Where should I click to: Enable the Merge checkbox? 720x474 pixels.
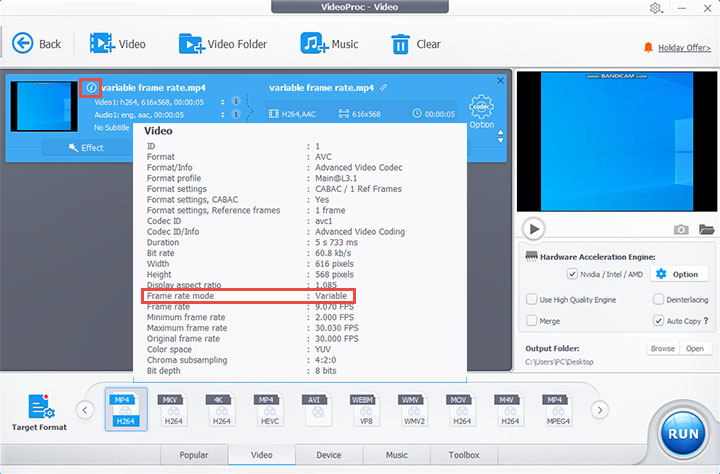531,321
